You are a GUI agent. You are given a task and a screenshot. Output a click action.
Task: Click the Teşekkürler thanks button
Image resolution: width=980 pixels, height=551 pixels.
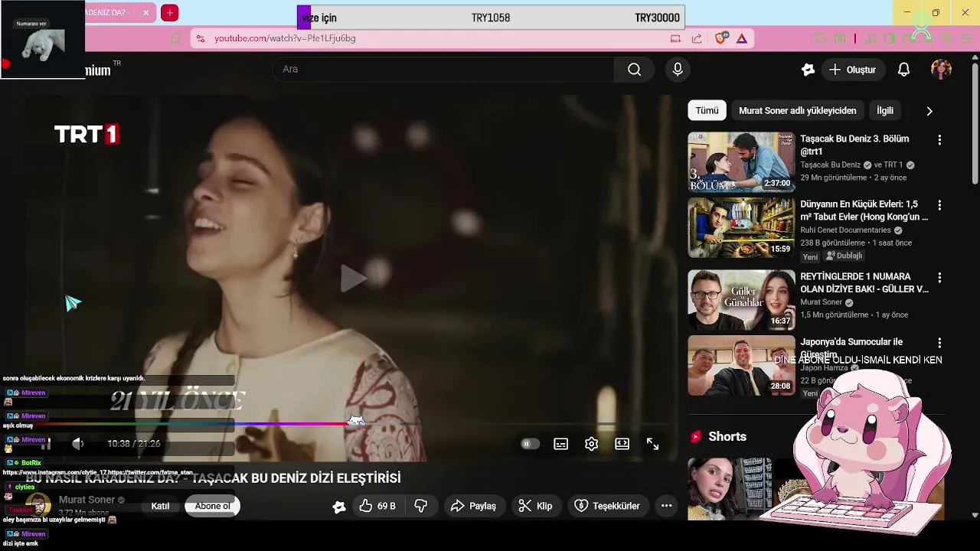pyautogui.click(x=607, y=506)
